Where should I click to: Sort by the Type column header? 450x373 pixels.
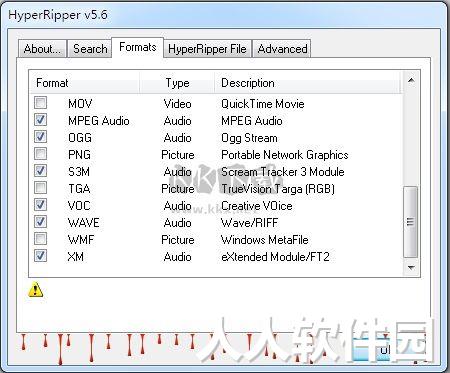point(177,83)
